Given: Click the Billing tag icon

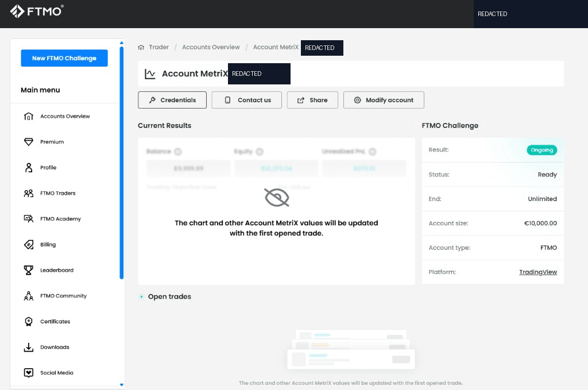Looking at the screenshot, I should pos(29,245).
